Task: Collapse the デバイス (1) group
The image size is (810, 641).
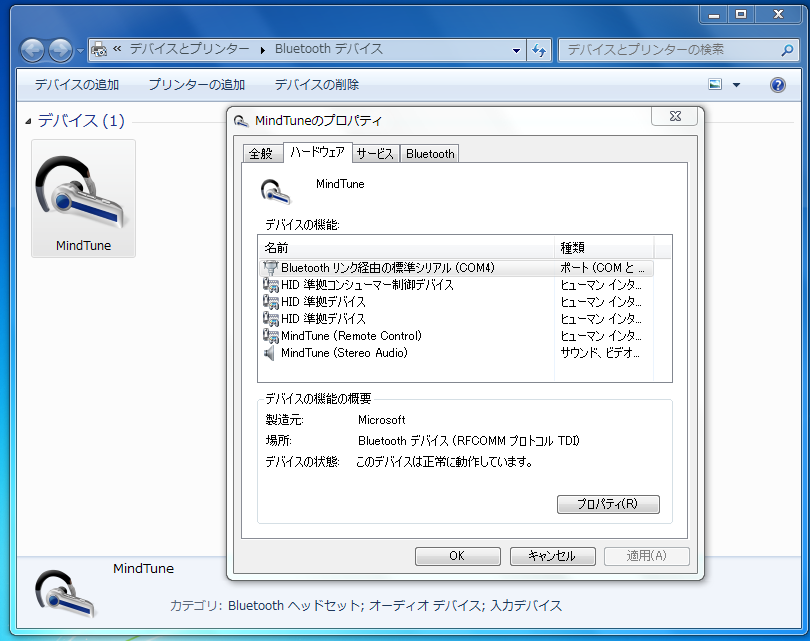Action: pyautogui.click(x=28, y=121)
